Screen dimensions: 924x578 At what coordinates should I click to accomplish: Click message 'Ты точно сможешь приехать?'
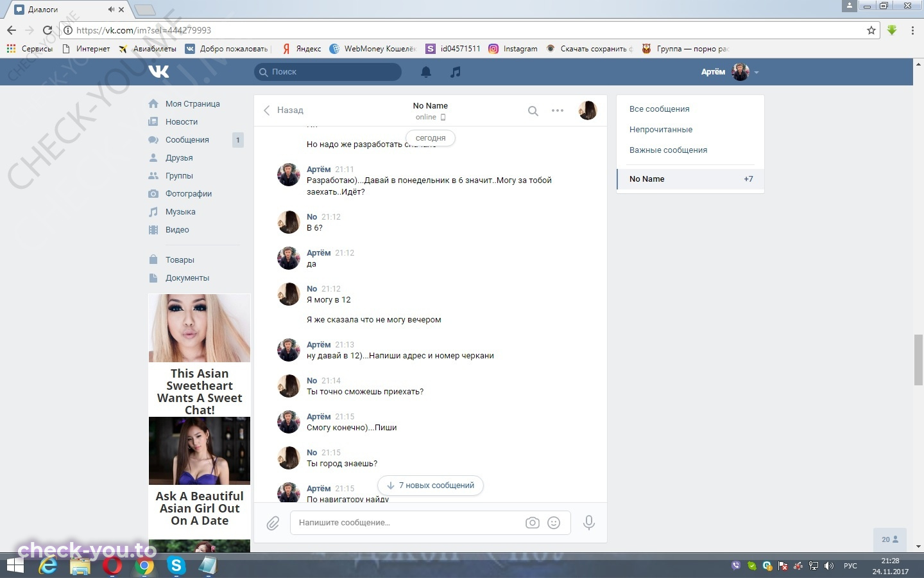(x=365, y=392)
